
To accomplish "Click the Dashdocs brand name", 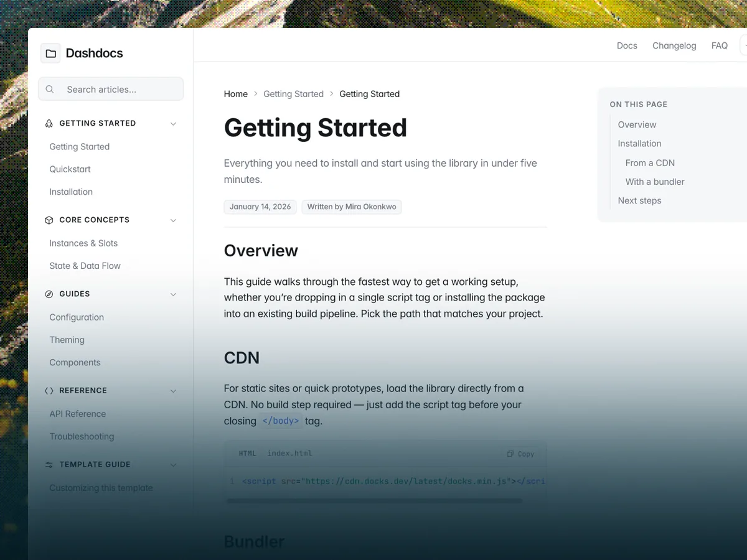I will [x=94, y=54].
